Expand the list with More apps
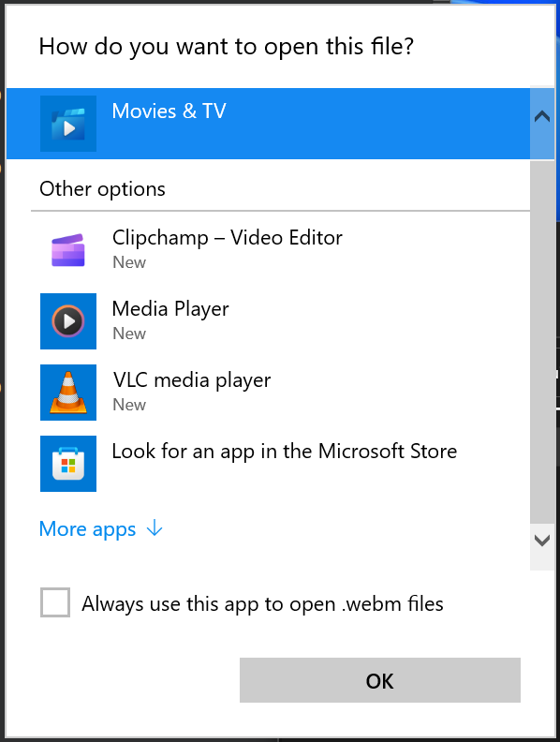This screenshot has height=742, width=560. 87,529
